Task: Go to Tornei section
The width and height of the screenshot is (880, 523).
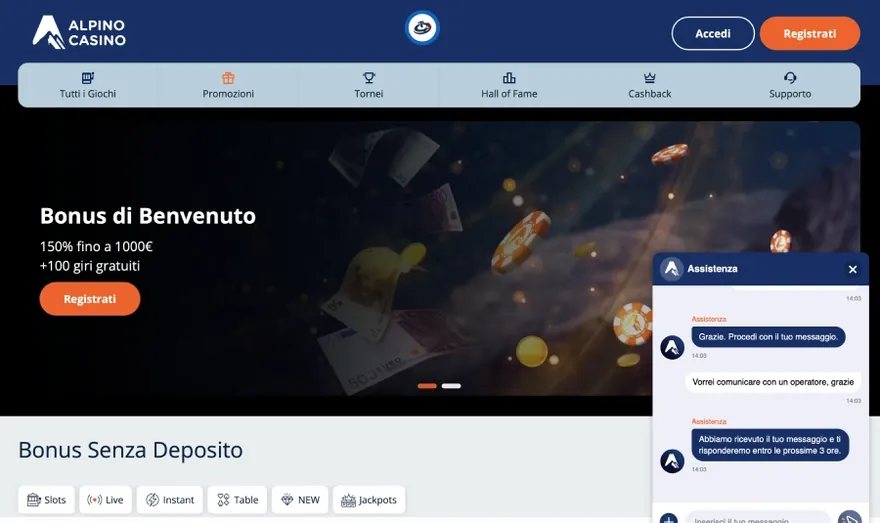Action: [x=369, y=85]
